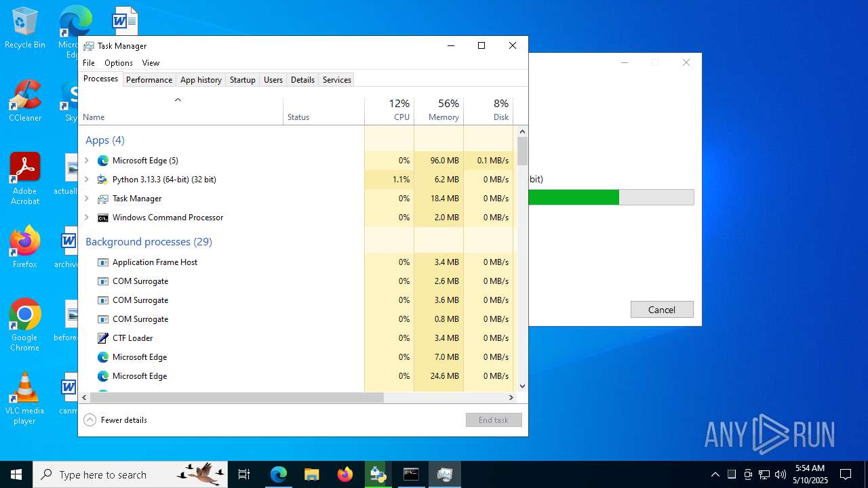Click the Application Frame Host icon
The height and width of the screenshot is (488, 868).
click(x=103, y=262)
